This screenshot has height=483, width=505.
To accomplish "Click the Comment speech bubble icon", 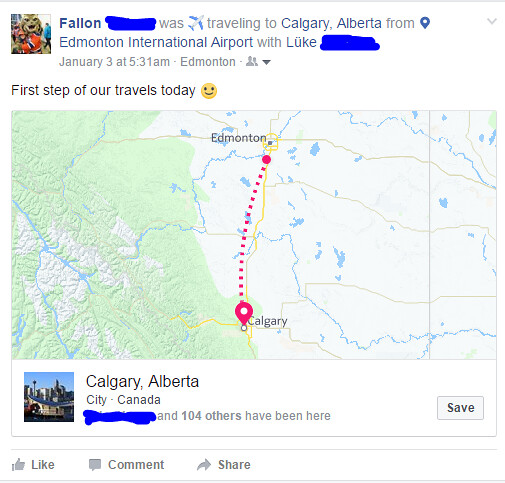I will tap(95, 465).
